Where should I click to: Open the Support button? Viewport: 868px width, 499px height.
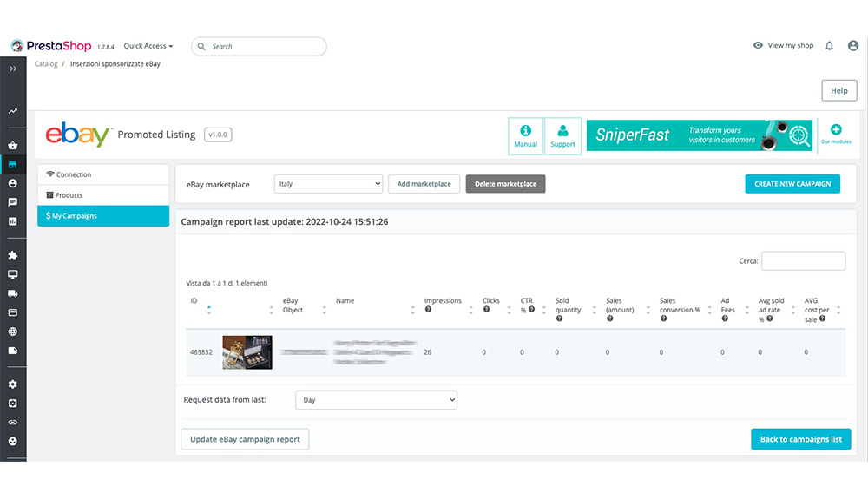coord(562,136)
